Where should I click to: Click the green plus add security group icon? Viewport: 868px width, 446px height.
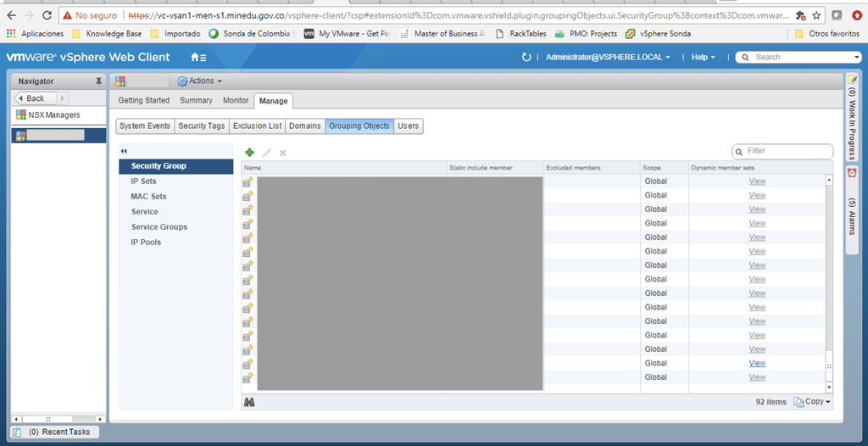tap(249, 153)
